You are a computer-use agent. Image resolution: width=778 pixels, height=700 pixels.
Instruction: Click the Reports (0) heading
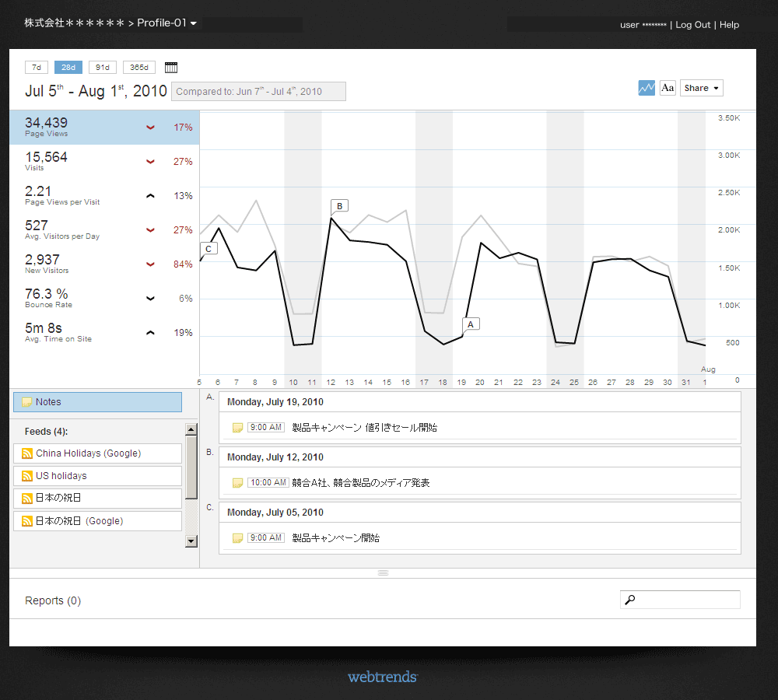tap(53, 600)
